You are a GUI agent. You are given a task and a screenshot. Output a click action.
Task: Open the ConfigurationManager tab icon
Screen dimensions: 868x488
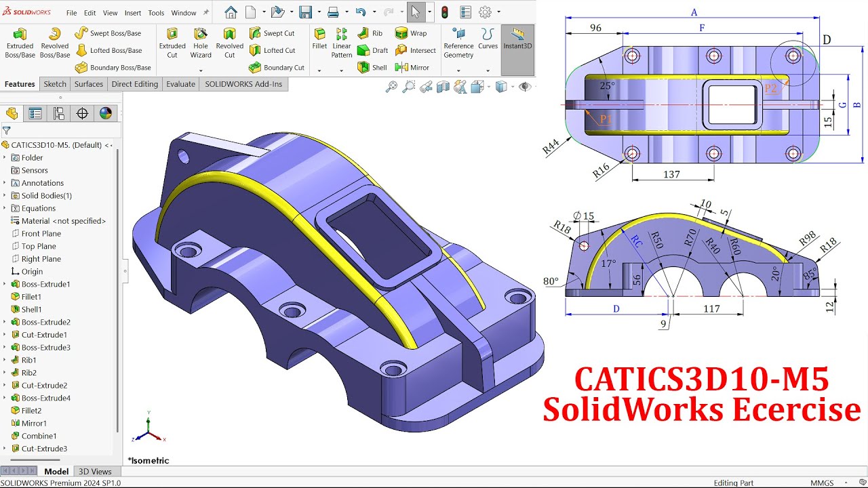point(59,113)
